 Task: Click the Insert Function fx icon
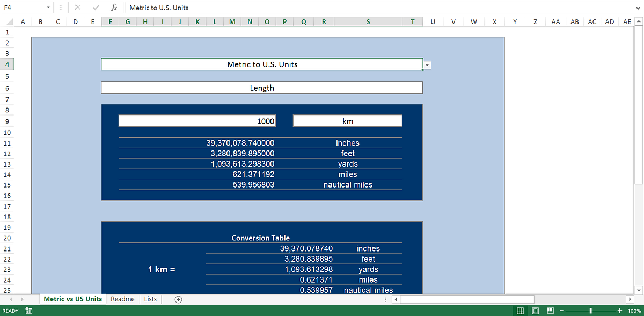[x=114, y=8]
